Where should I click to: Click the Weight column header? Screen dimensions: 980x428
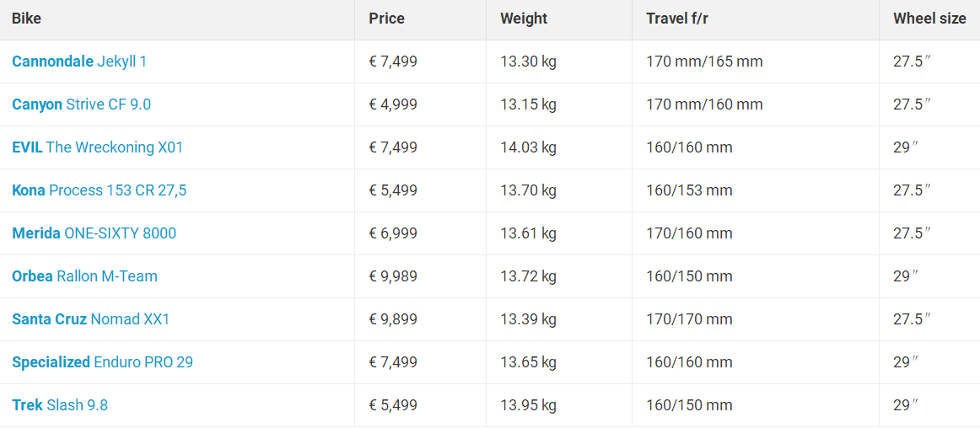pos(523,19)
